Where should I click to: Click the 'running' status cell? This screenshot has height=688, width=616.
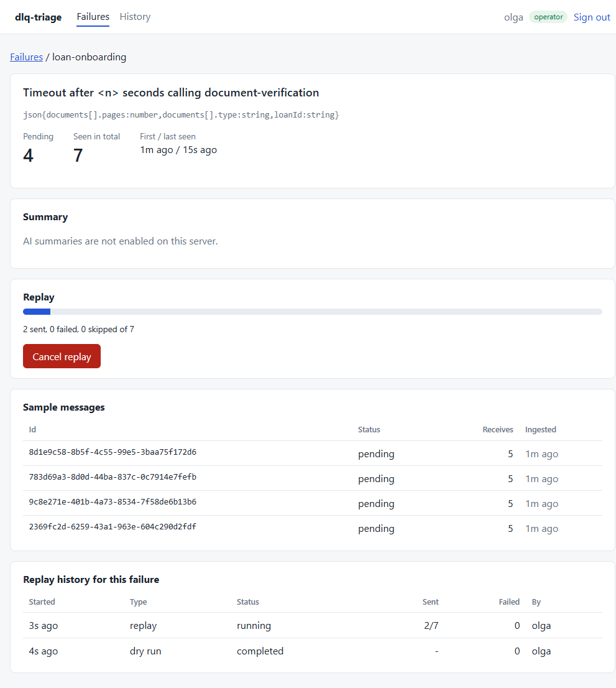pos(254,626)
